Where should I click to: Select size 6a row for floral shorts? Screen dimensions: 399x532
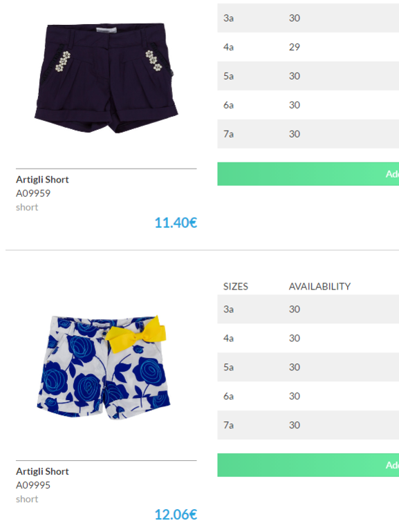point(308,397)
